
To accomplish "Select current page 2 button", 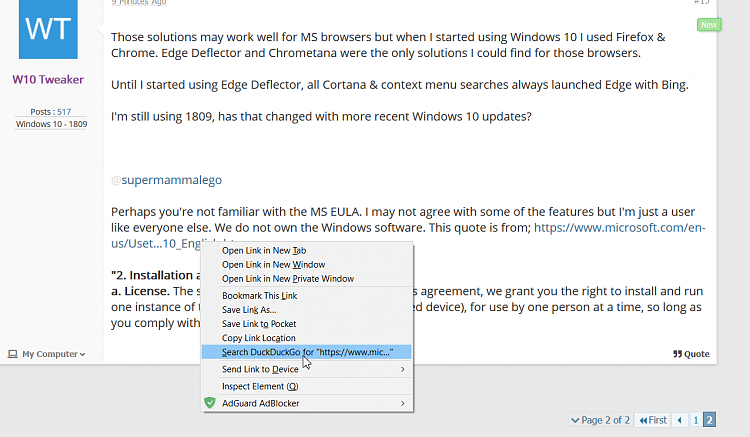I will (709, 420).
